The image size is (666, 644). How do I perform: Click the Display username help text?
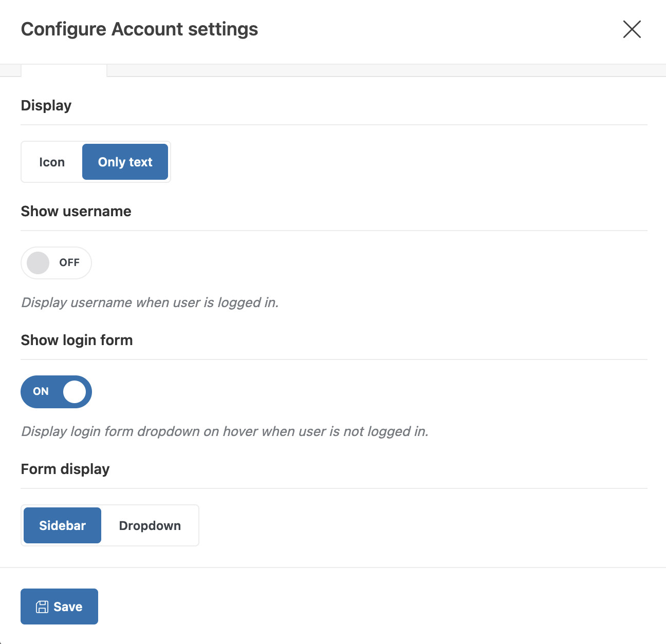(150, 302)
